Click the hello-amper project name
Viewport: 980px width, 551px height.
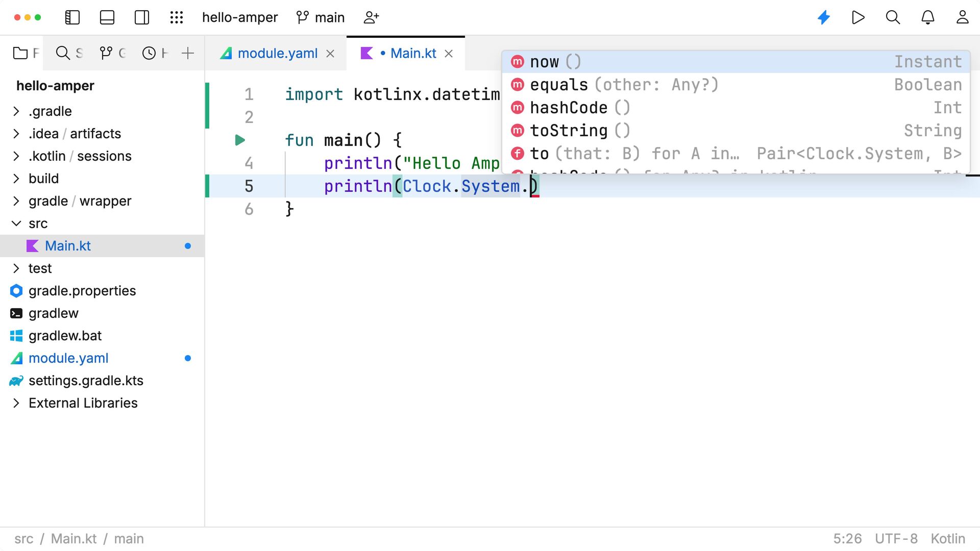[240, 17]
